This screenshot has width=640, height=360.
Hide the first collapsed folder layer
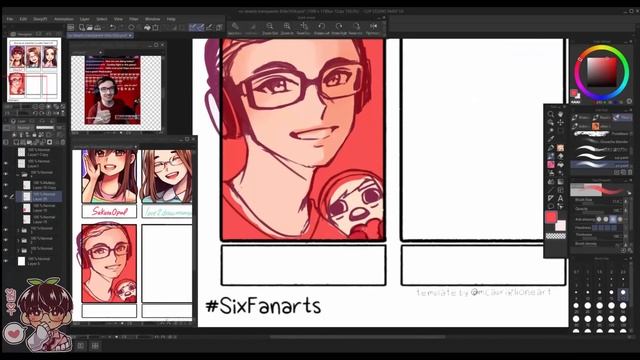coord(6,230)
